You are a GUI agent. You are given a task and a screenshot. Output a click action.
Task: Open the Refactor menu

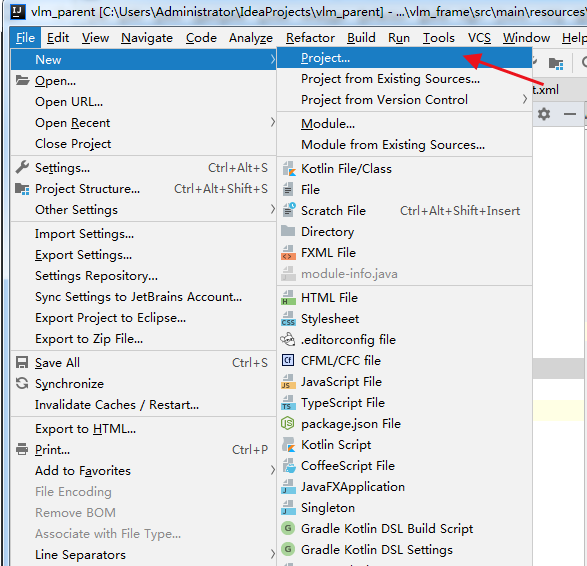[310, 38]
